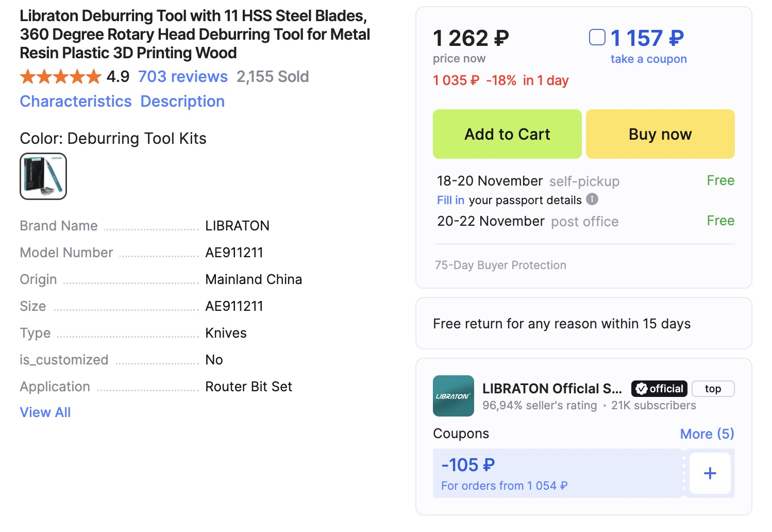This screenshot has height=532, width=772.
Task: Click the LIBRATON store logo
Action: 453,396
